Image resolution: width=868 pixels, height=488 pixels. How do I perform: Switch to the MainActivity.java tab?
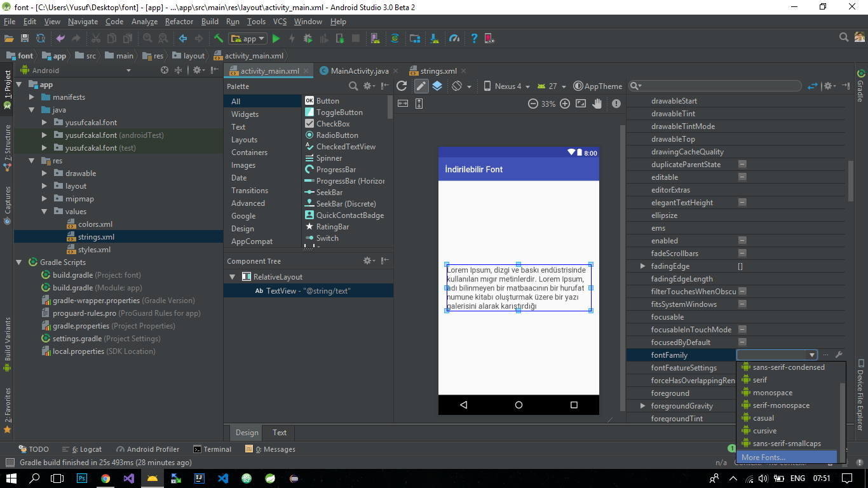pyautogui.click(x=359, y=71)
